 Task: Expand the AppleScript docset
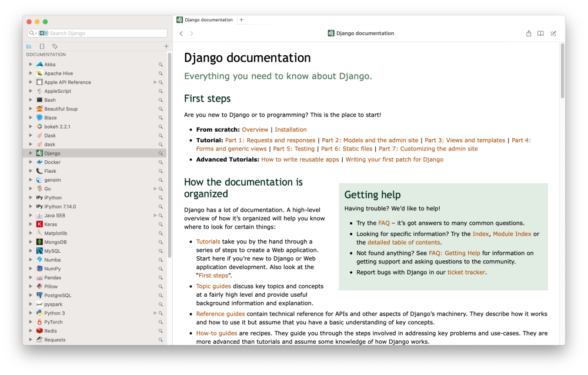tap(31, 91)
